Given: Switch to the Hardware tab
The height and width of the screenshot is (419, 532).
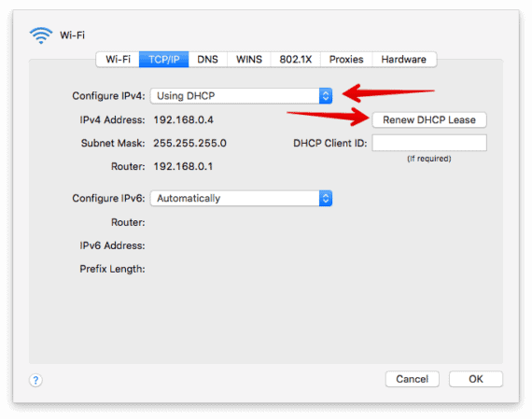Looking at the screenshot, I should tap(404, 60).
